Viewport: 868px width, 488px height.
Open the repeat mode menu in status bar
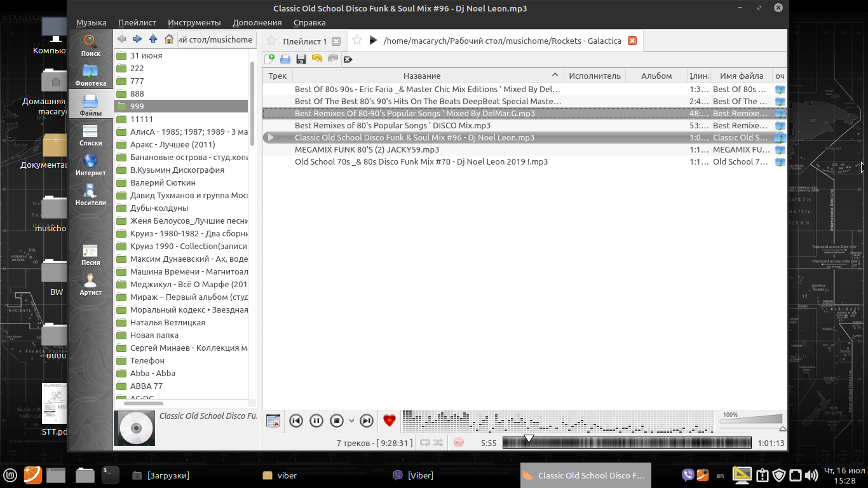coord(424,443)
